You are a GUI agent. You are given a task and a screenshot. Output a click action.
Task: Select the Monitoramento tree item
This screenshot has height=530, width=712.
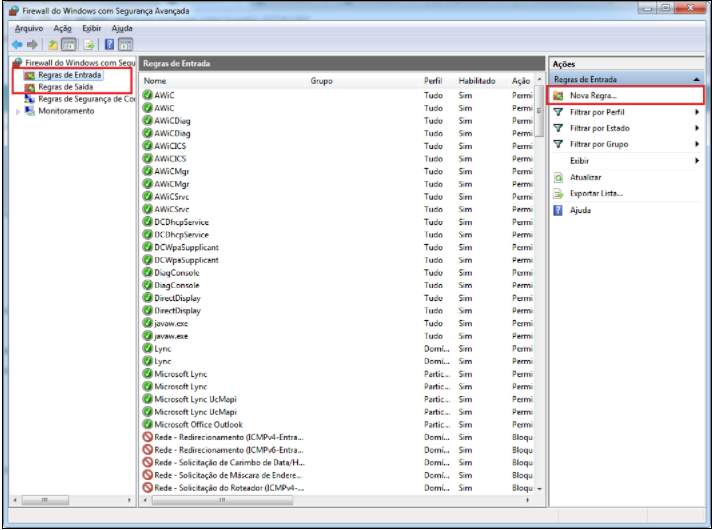coord(66,111)
